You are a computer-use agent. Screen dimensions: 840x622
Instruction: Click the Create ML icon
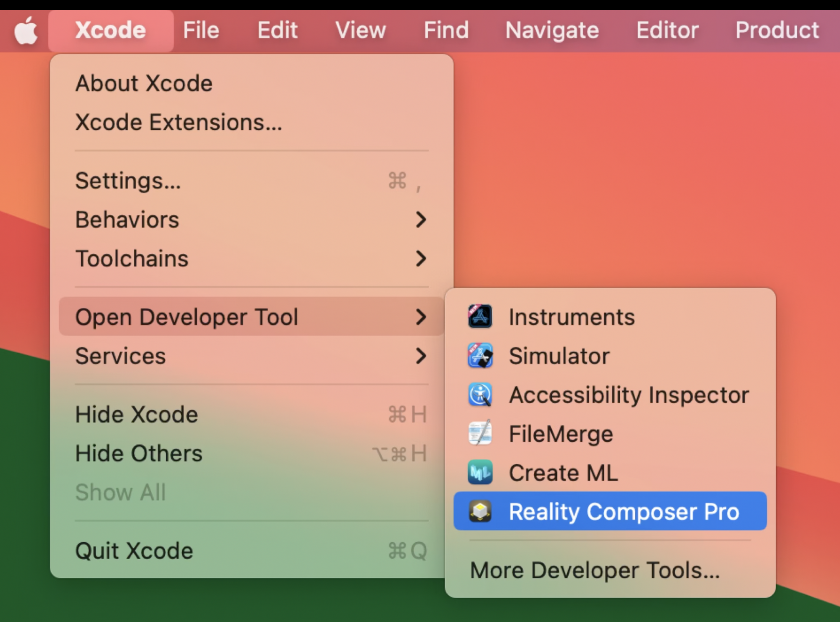coord(480,473)
